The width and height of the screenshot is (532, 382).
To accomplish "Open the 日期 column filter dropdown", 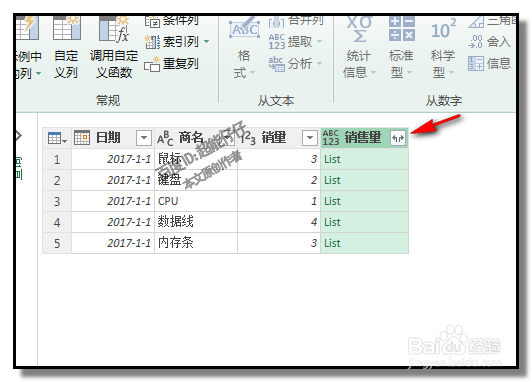I will 144,138.
